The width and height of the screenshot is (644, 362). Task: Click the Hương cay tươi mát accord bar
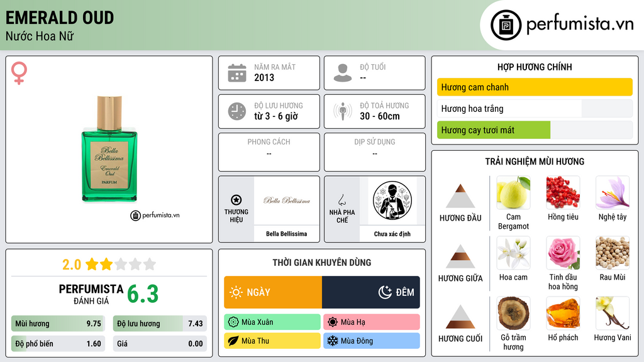[x=535, y=130]
